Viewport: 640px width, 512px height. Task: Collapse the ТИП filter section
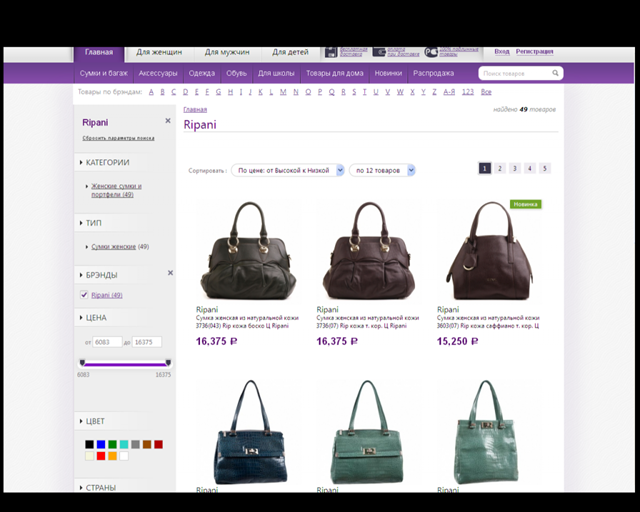pyautogui.click(x=91, y=223)
